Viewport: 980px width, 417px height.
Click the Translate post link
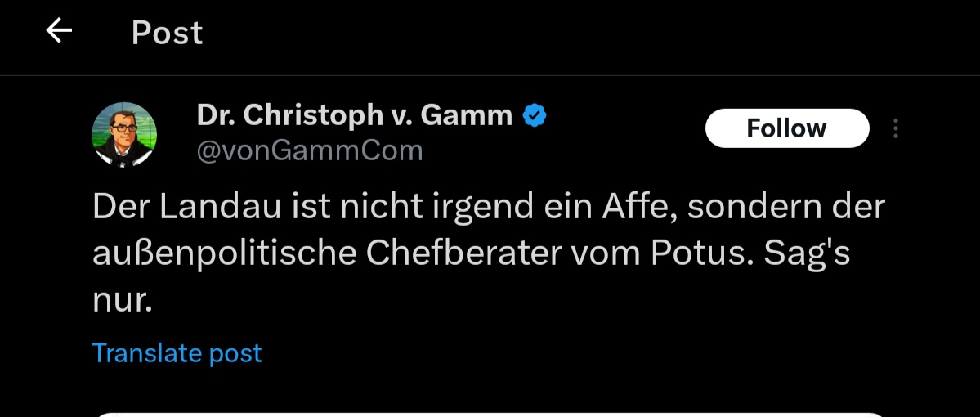(x=177, y=352)
